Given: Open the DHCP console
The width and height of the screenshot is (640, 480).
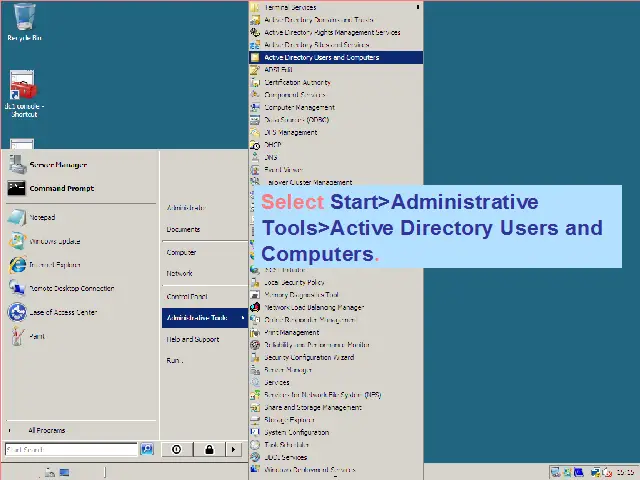Looking at the screenshot, I should [336, 145].
